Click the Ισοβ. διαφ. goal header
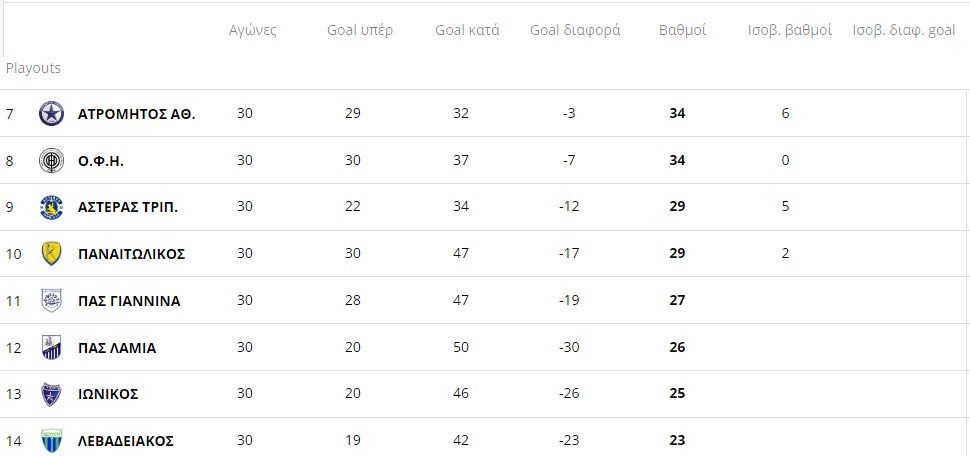The width and height of the screenshot is (970, 456). [x=904, y=30]
